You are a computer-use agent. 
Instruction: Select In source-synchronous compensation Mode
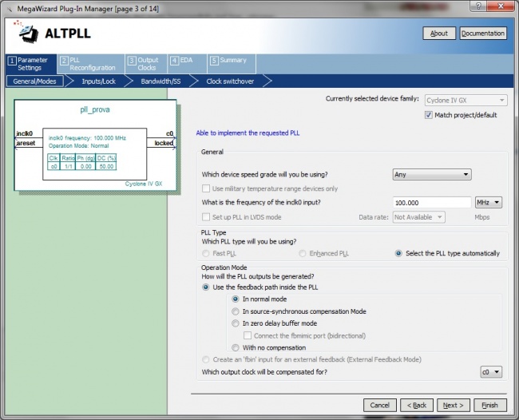236,311
